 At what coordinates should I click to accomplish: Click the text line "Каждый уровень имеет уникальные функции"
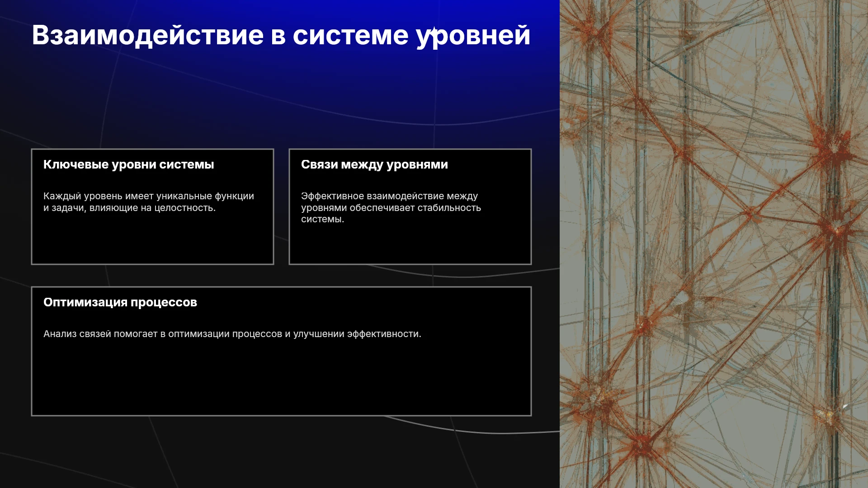[x=149, y=196]
